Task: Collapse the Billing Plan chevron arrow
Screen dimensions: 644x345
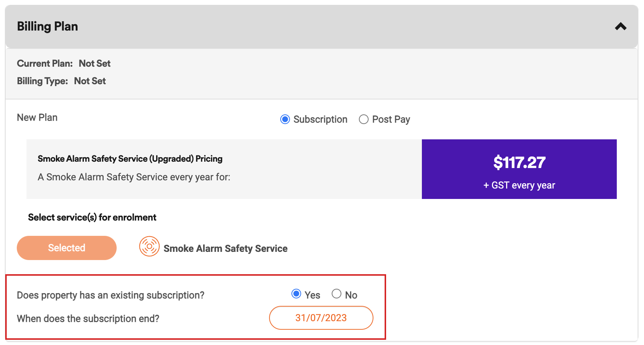Action: pyautogui.click(x=621, y=26)
